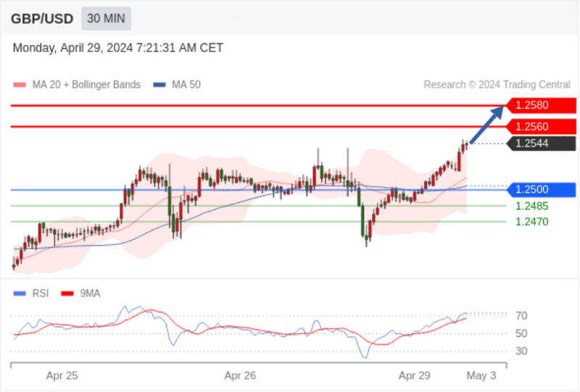Click the green 1.2485 support label
580x392 pixels.
click(x=532, y=206)
